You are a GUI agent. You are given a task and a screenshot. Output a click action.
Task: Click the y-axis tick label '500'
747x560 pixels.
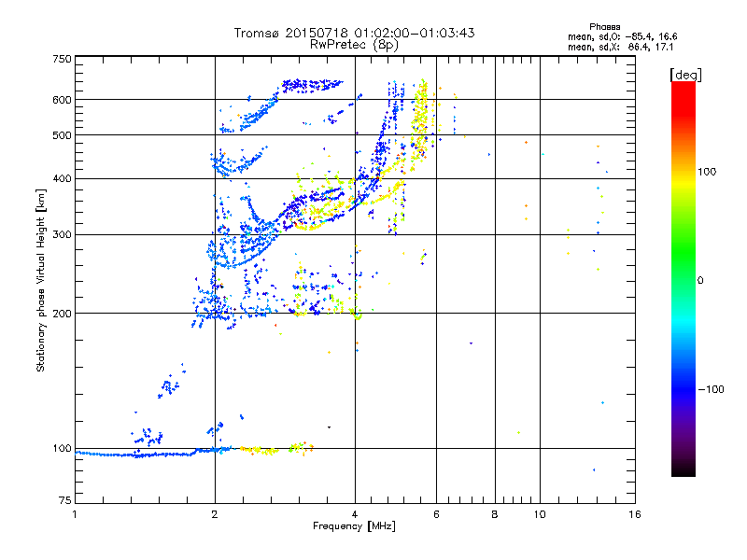[62, 135]
